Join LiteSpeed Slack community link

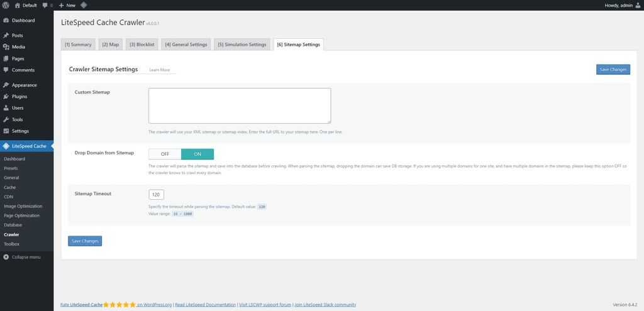pyautogui.click(x=325, y=305)
